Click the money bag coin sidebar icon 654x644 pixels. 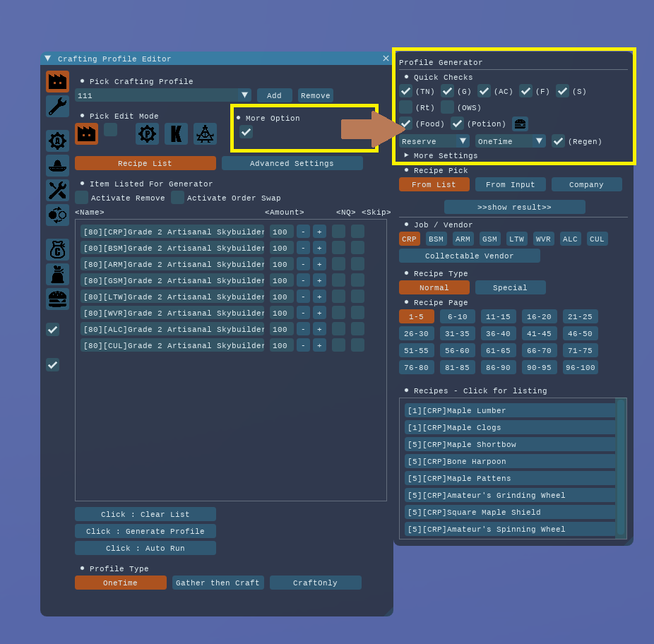[57, 249]
